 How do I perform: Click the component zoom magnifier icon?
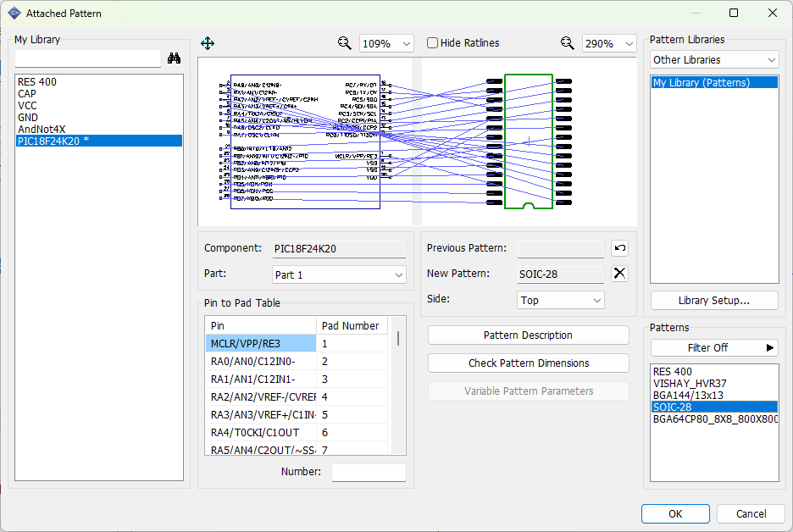[x=345, y=43]
